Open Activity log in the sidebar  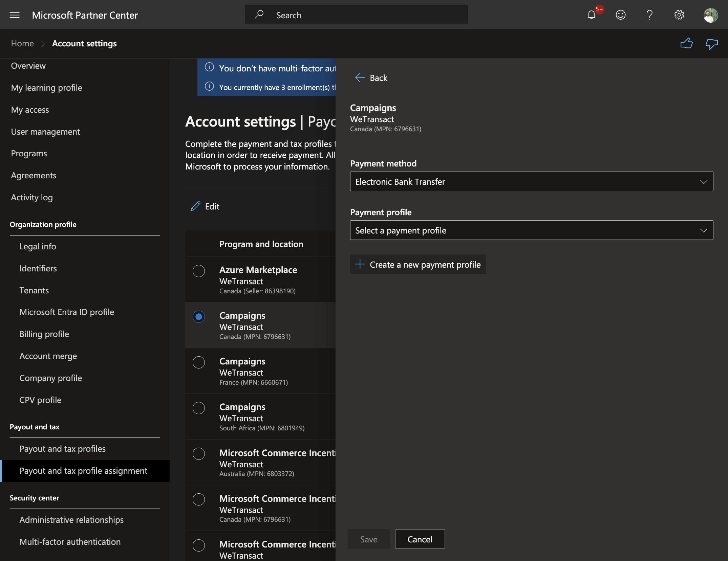click(x=32, y=197)
